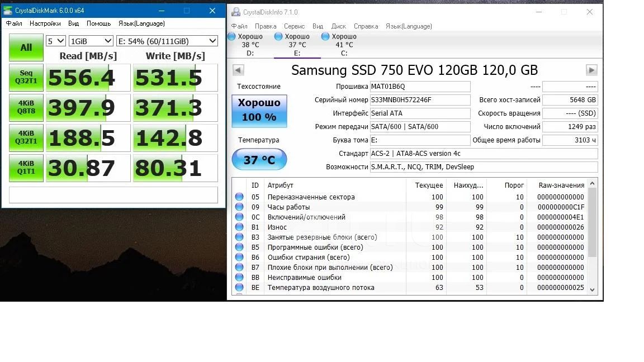Select drive C: status icon (41 °C)
The width and height of the screenshot is (644, 362).
coord(325,36)
